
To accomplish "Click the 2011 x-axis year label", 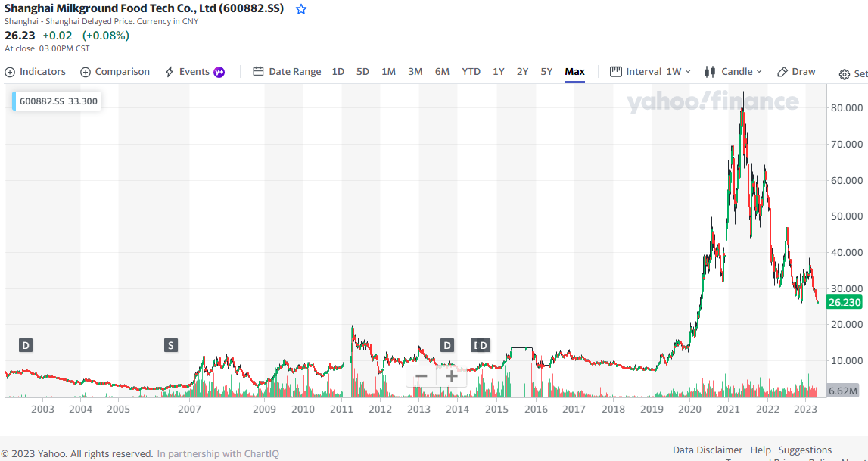I will [x=341, y=410].
